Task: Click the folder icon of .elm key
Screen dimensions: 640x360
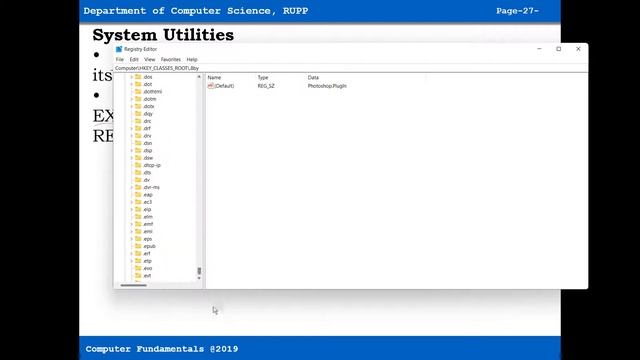Action: click(138, 216)
